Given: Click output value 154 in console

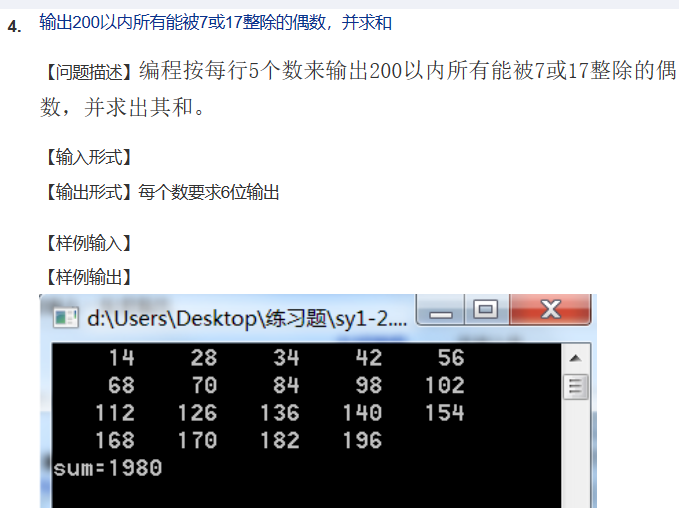Looking at the screenshot, I should click(445, 413).
